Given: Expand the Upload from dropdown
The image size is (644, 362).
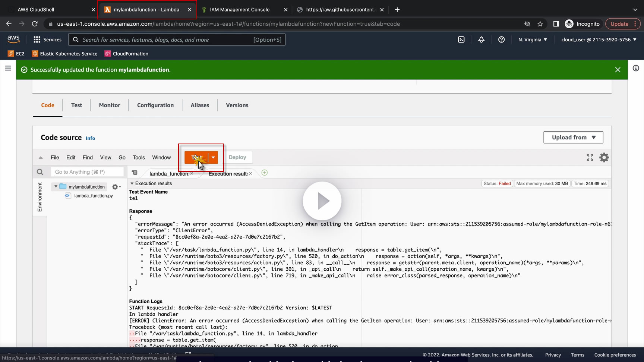Looking at the screenshot, I should 573,137.
